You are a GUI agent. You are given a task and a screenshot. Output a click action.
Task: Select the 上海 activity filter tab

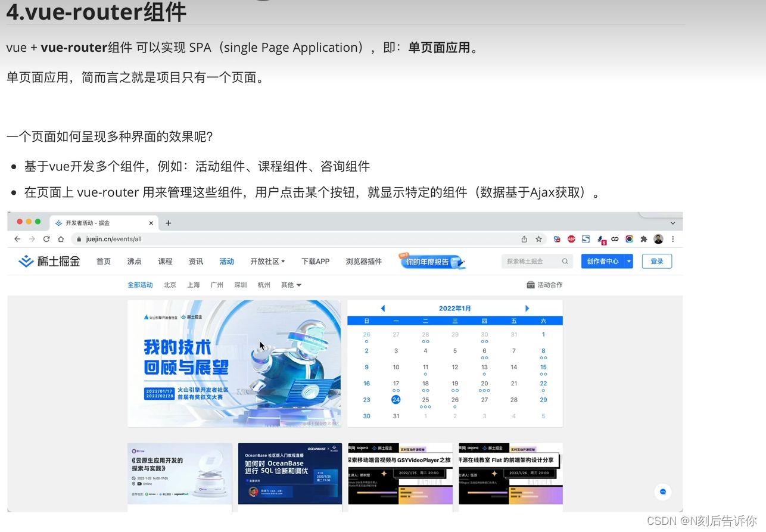pos(193,285)
